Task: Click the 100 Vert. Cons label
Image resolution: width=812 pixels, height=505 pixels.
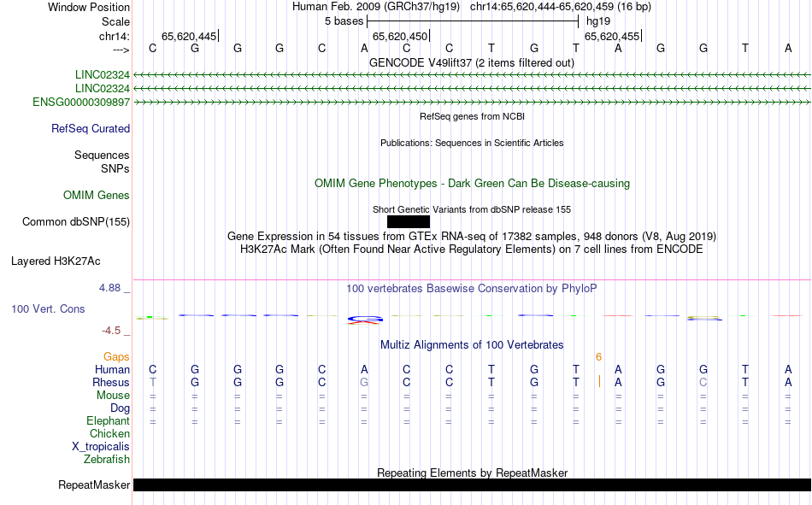Action: click(x=48, y=308)
